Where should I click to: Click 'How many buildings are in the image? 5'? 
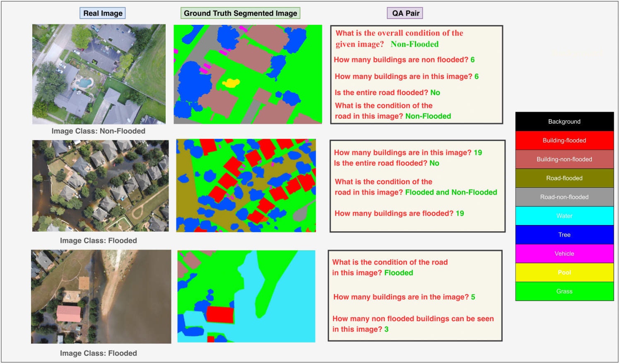coord(404,297)
